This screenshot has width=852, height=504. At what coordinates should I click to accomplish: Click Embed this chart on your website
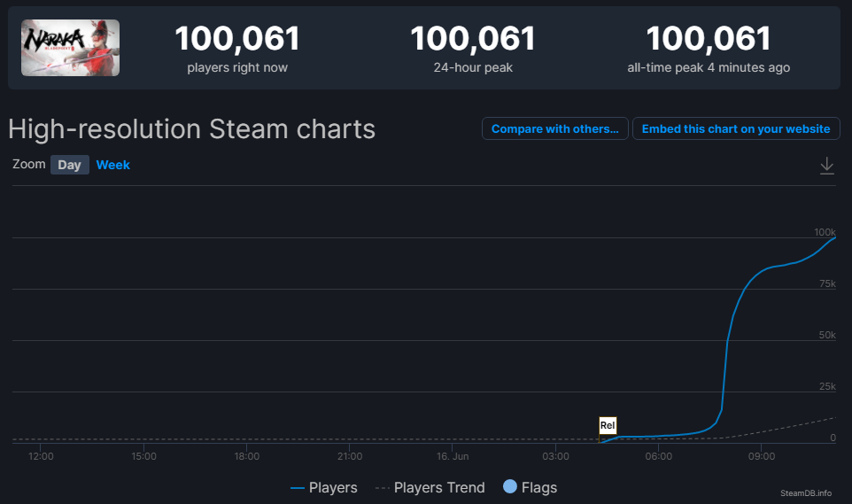(x=736, y=128)
